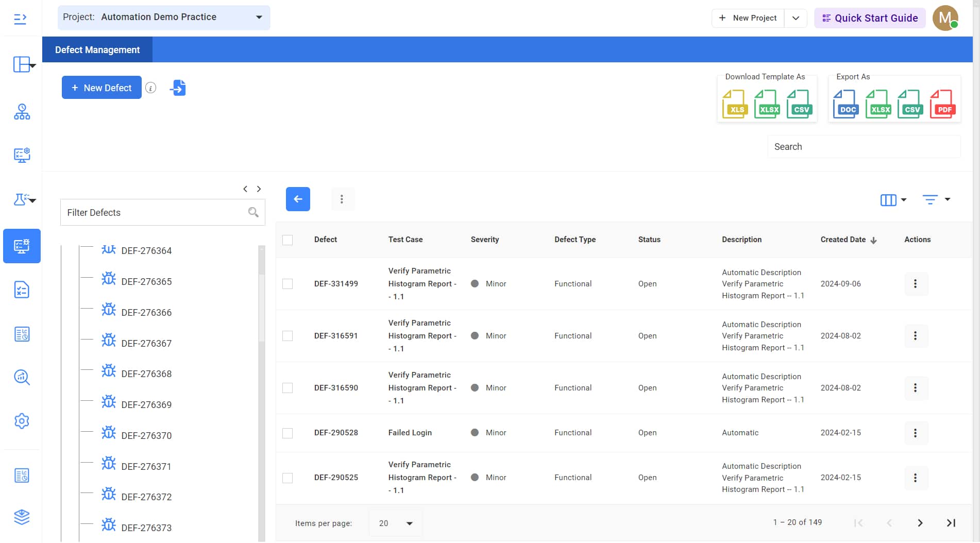Image resolution: width=980 pixels, height=543 pixels.
Task: Open the items per page dropdown
Action: 395,523
